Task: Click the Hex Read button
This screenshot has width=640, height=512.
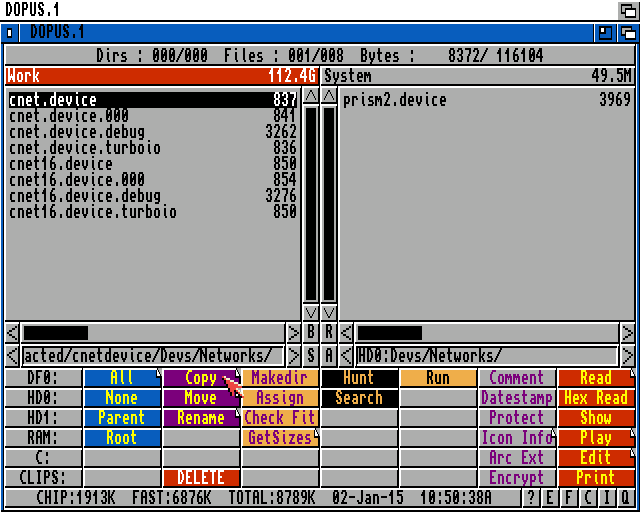Action: pos(596,398)
